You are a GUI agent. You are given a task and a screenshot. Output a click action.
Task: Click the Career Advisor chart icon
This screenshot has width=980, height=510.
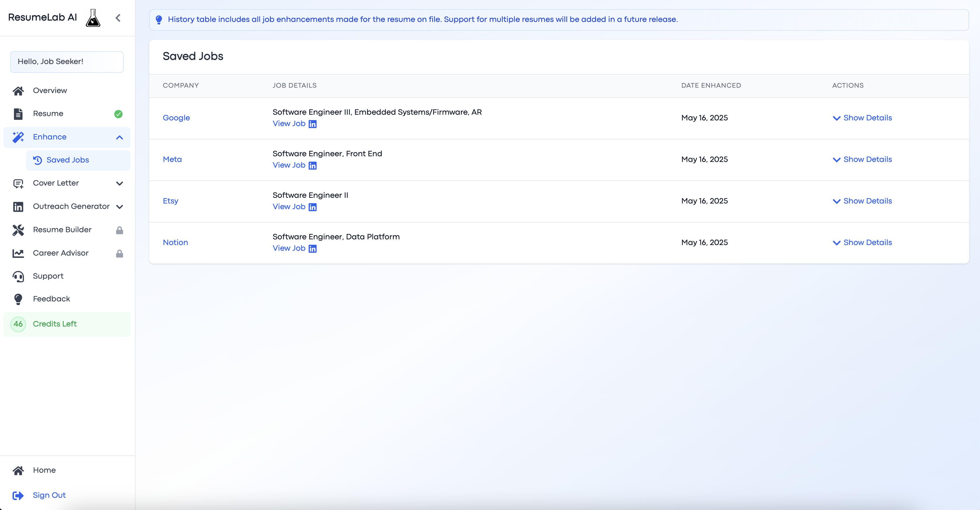pyautogui.click(x=18, y=253)
